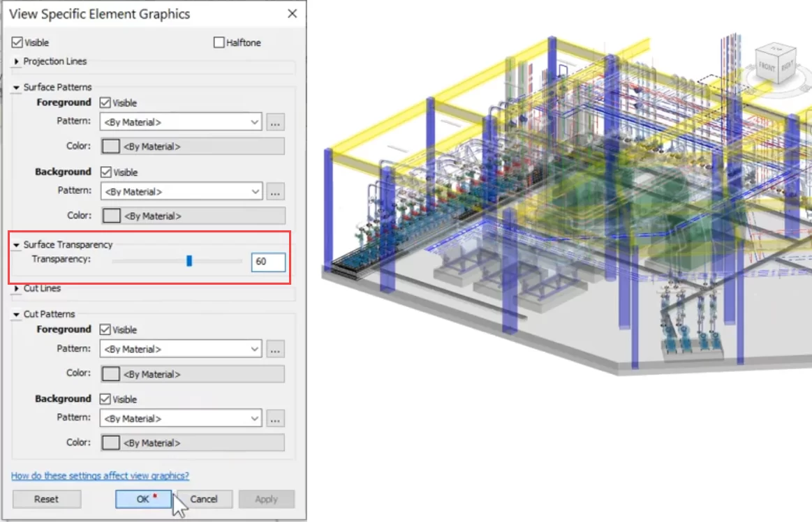Click the Transparency value field showing 60
Screen dimensions: 812x522
268,262
